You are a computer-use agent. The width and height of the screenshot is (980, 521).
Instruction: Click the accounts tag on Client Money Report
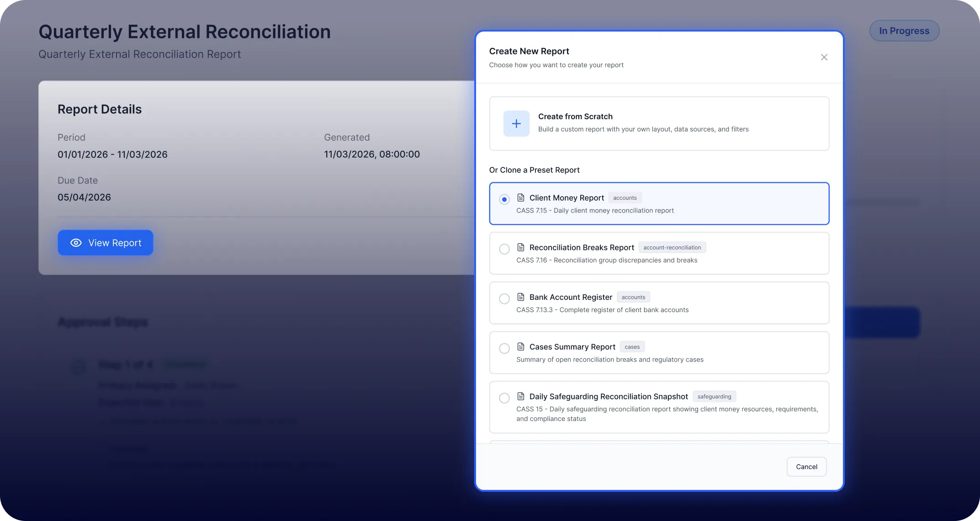click(625, 198)
